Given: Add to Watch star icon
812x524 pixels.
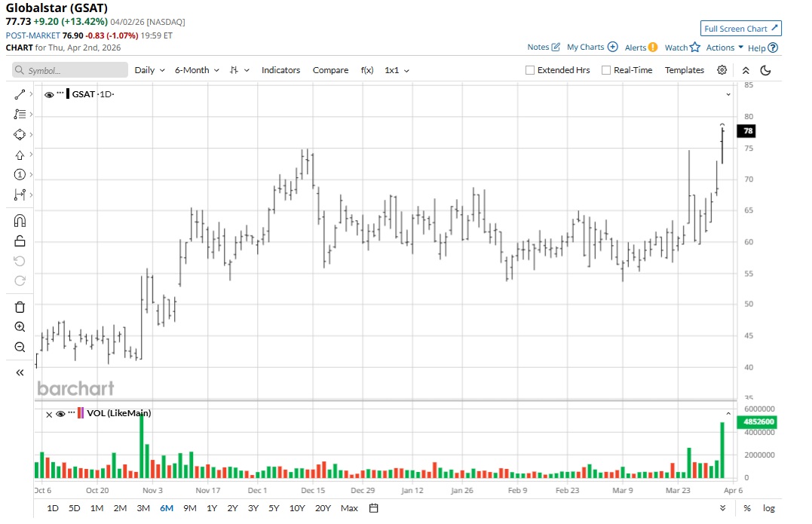Looking at the screenshot, I should [695, 47].
